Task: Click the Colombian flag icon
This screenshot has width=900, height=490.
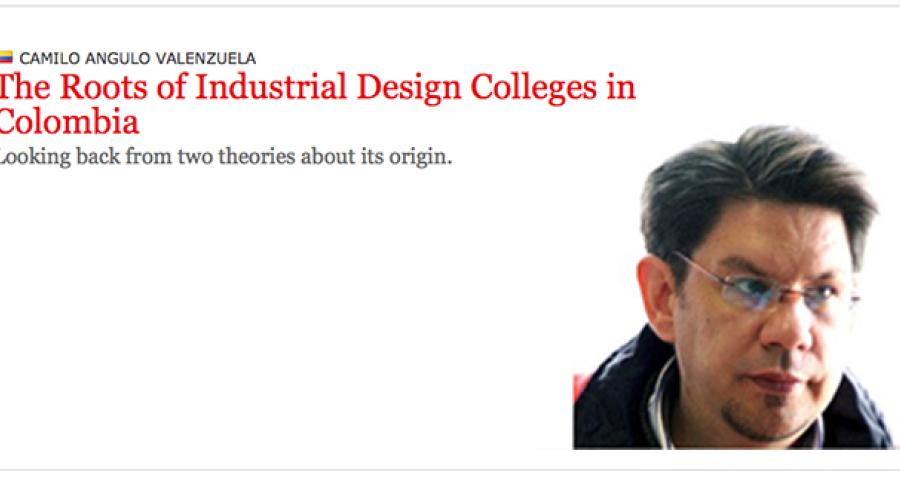Action: [x=7, y=57]
